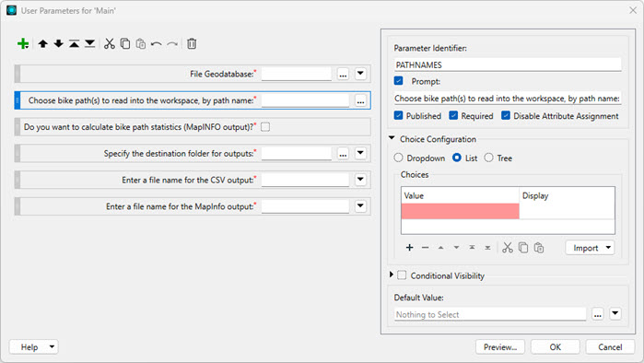Undo the last parameter change
This screenshot has height=363, width=644.
click(x=156, y=43)
